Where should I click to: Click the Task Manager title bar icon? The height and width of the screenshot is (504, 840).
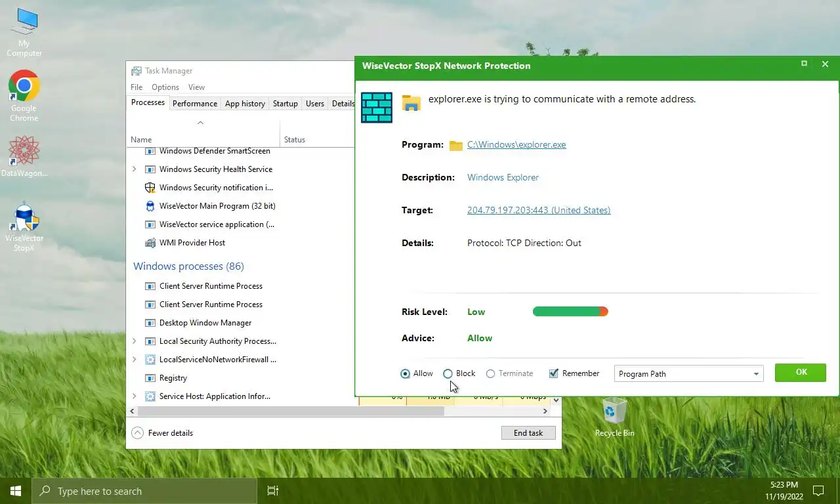[136, 71]
